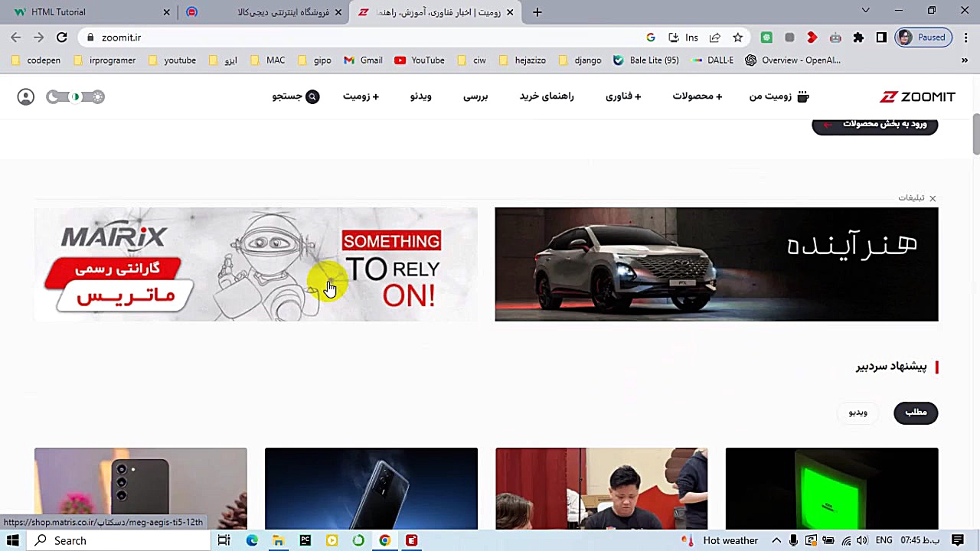This screenshot has height=551, width=980.
Task: Open the ویدئو menu item
Action: tap(420, 96)
